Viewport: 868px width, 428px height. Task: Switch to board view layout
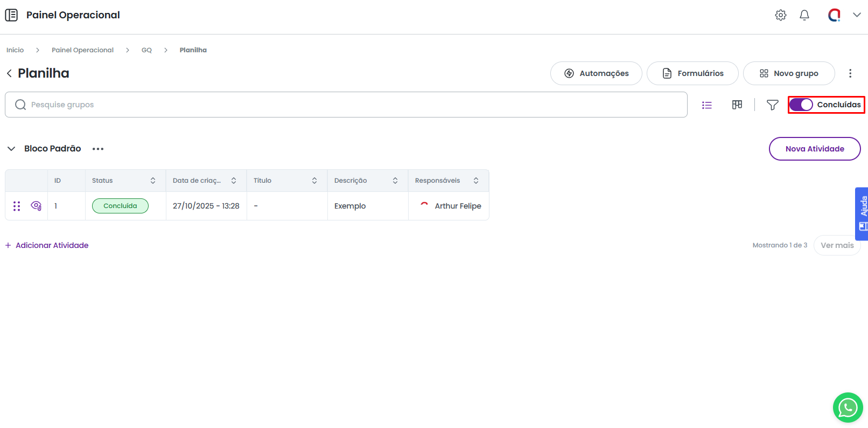737,105
